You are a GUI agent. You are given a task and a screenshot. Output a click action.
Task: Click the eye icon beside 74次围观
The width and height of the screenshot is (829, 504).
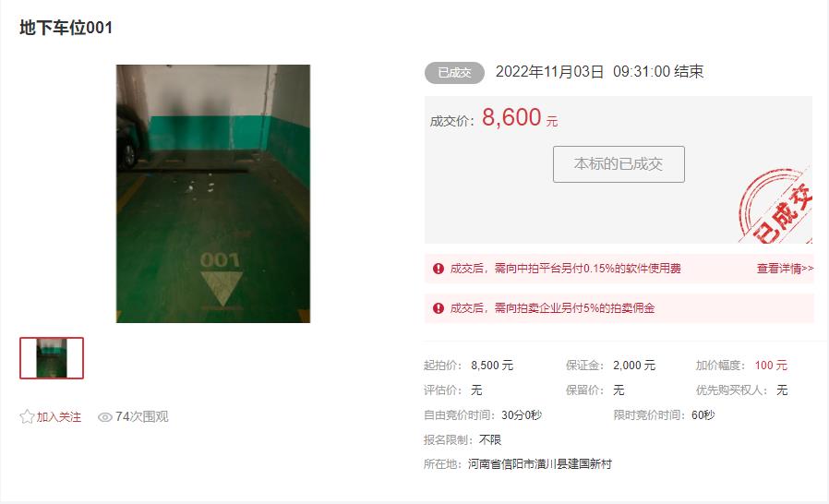coord(104,417)
